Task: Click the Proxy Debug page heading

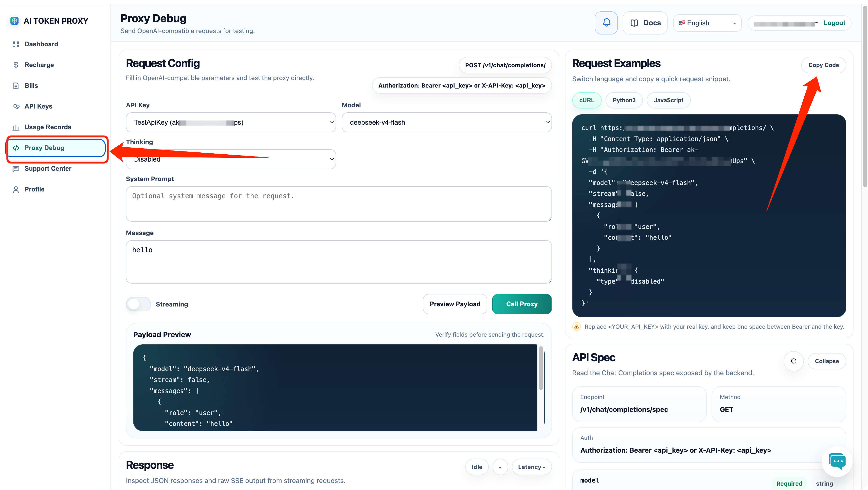Action: click(x=153, y=18)
